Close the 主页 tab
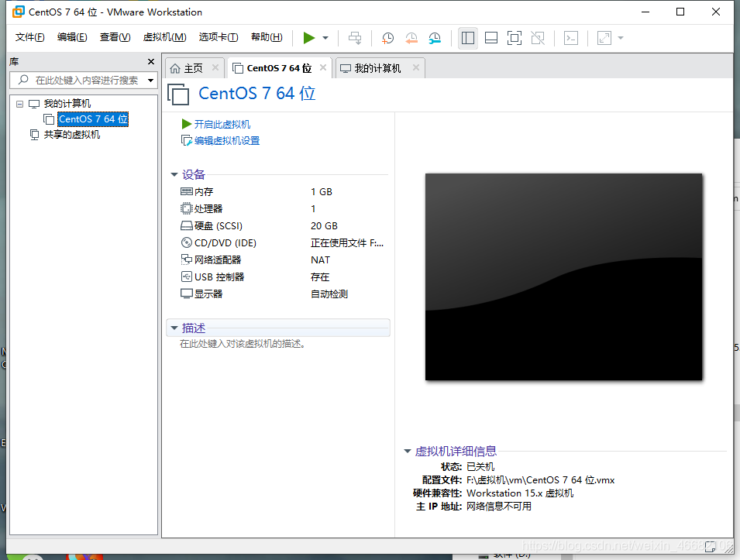The image size is (740, 560). pos(215,67)
